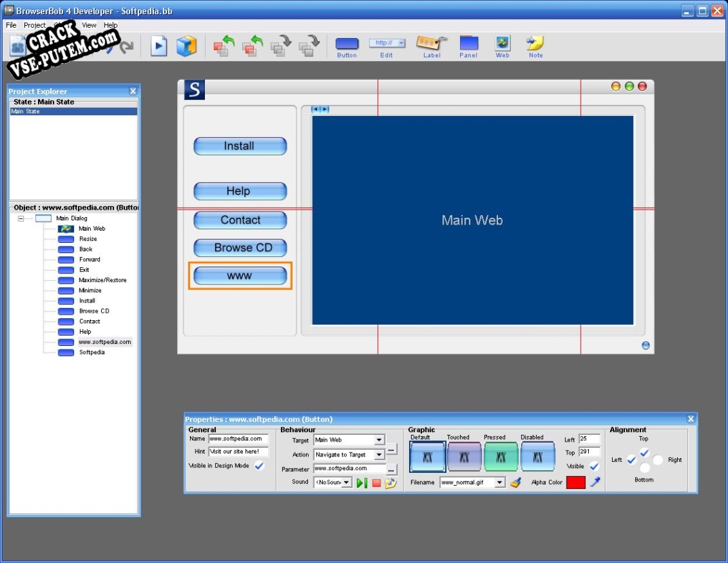This screenshot has width=728, height=563.
Task: Click the Name input field
Action: point(238,439)
